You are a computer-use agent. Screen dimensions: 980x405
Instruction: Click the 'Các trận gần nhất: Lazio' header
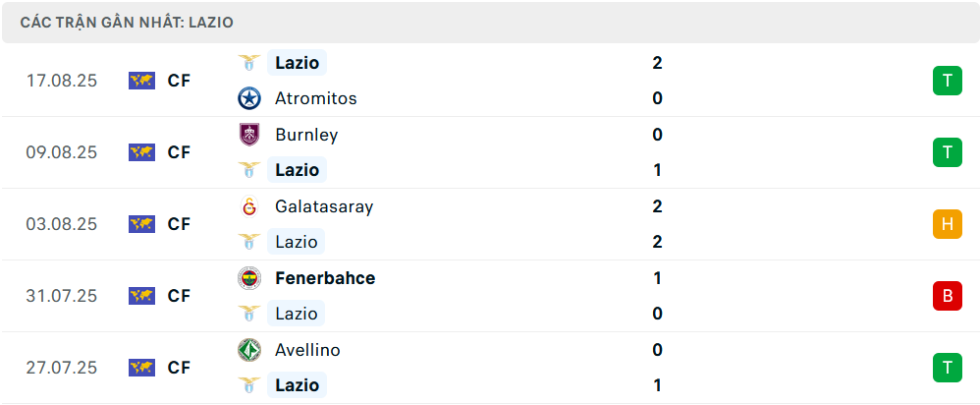[127, 22]
